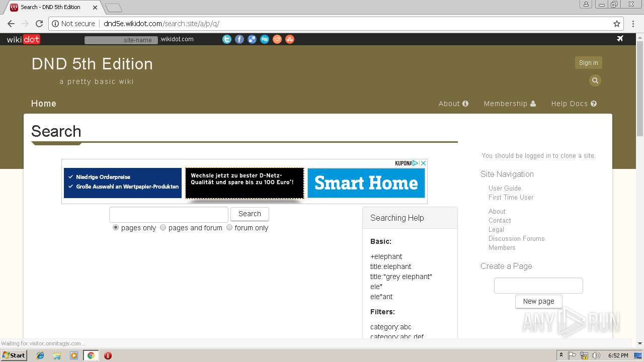644x362 pixels.
Task: Share the site via the Delicious icon
Action: coord(252,39)
